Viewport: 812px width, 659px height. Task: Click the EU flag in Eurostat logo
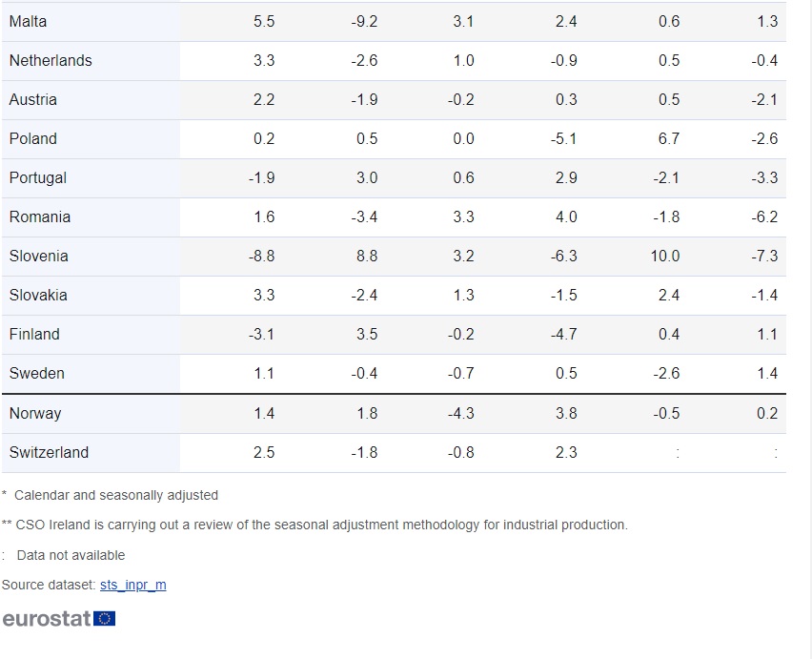pyautogui.click(x=105, y=618)
